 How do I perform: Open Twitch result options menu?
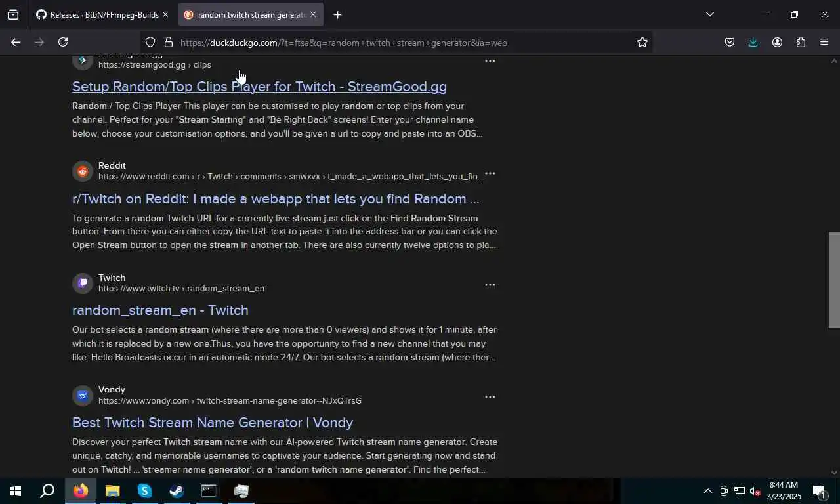coord(490,285)
